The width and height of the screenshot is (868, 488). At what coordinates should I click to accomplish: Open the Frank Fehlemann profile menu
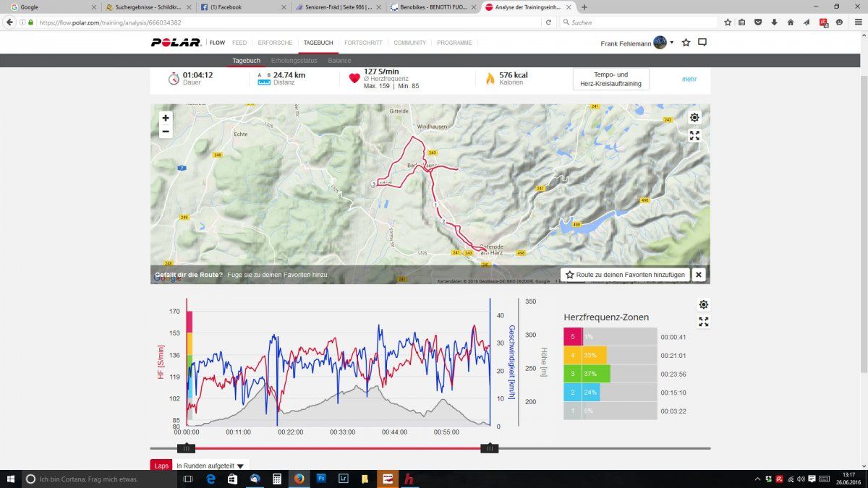[x=637, y=43]
